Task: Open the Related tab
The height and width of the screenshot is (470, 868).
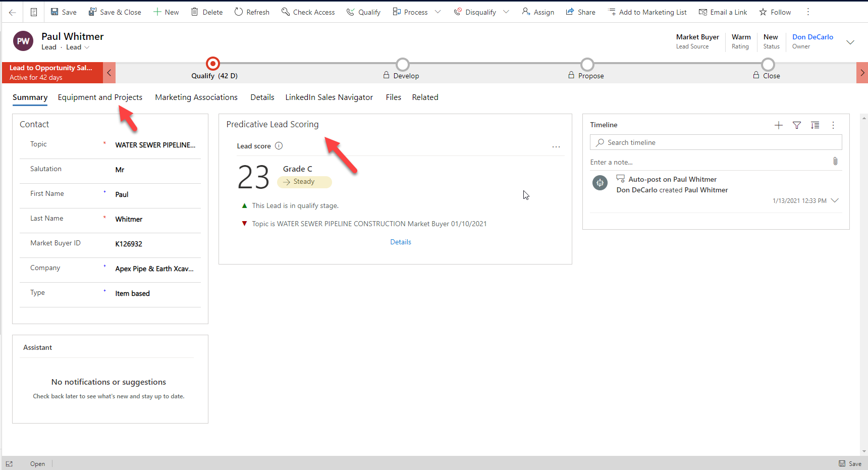Action: pos(425,97)
